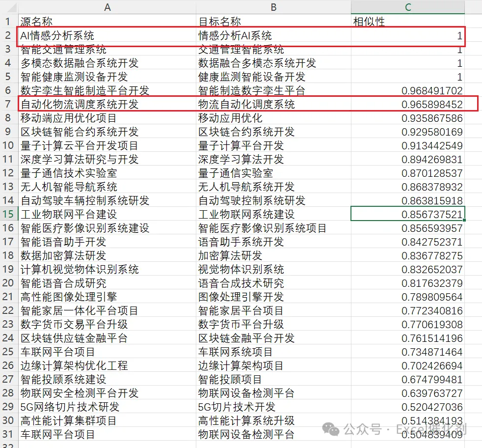Select cell 区块链智能合约系统开发

click(x=107, y=132)
